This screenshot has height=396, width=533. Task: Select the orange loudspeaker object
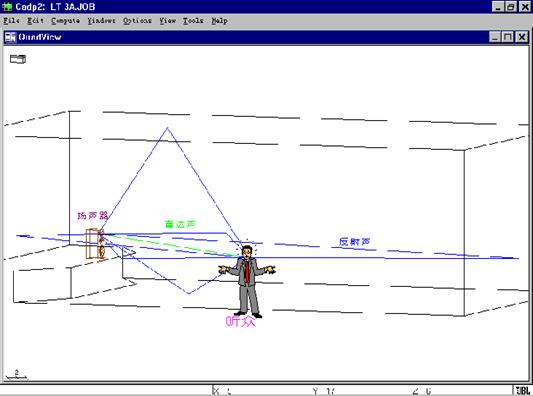click(x=96, y=244)
